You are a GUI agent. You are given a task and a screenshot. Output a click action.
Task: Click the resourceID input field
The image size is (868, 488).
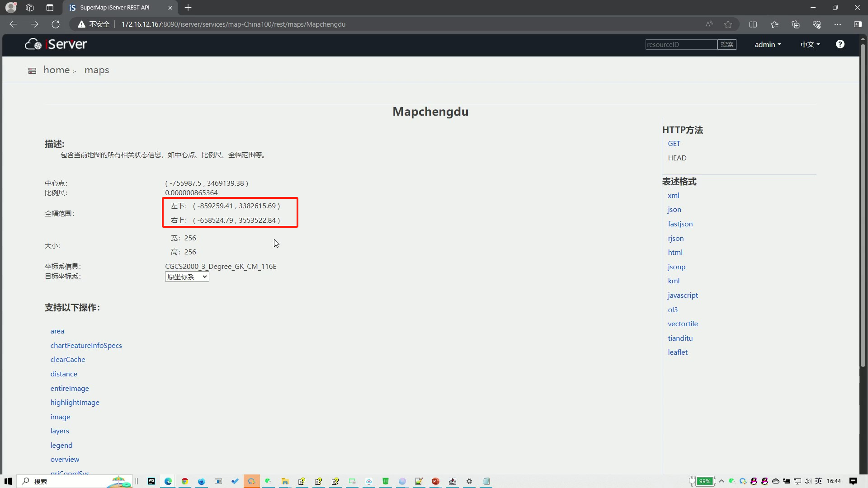click(x=680, y=44)
